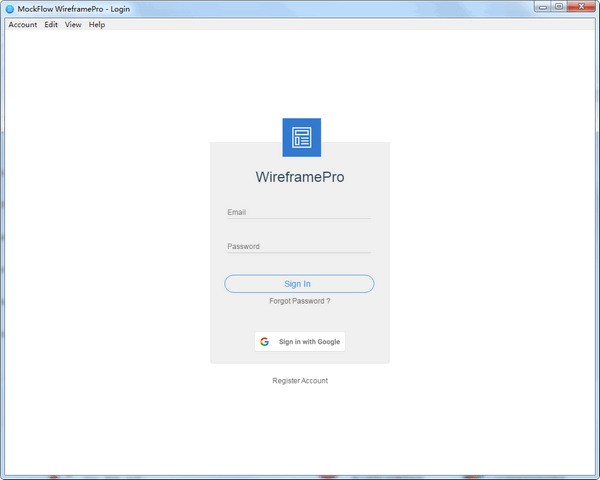Viewport: 600px width, 480px height.
Task: Click the blue WireframePro logo icon
Action: click(302, 137)
